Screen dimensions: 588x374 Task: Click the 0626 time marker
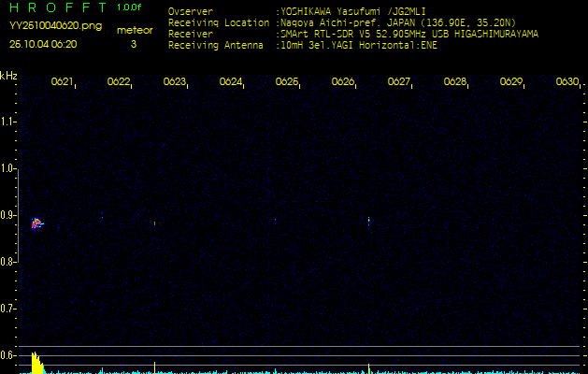coord(343,81)
